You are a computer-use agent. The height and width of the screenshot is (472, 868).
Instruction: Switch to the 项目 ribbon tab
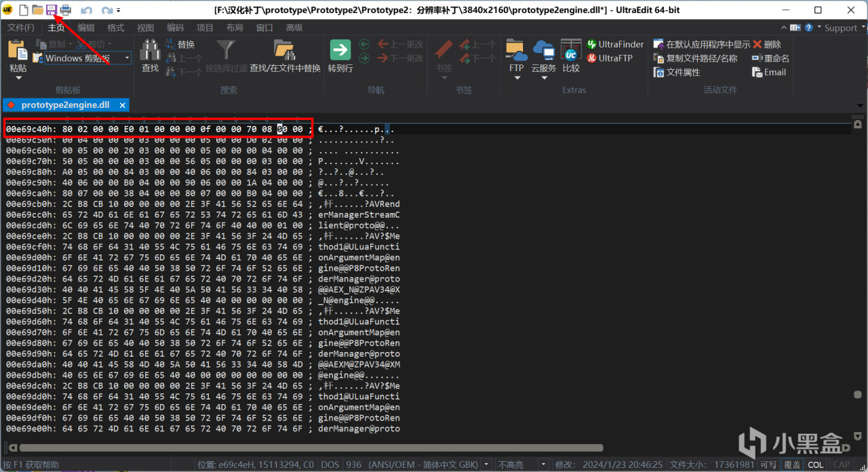tap(205, 28)
